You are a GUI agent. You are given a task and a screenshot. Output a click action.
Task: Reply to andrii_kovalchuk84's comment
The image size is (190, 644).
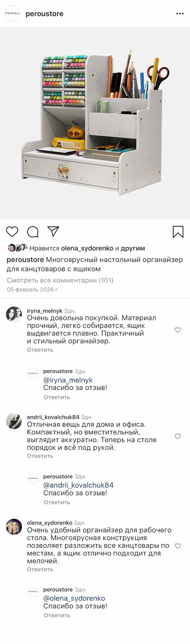point(40,456)
